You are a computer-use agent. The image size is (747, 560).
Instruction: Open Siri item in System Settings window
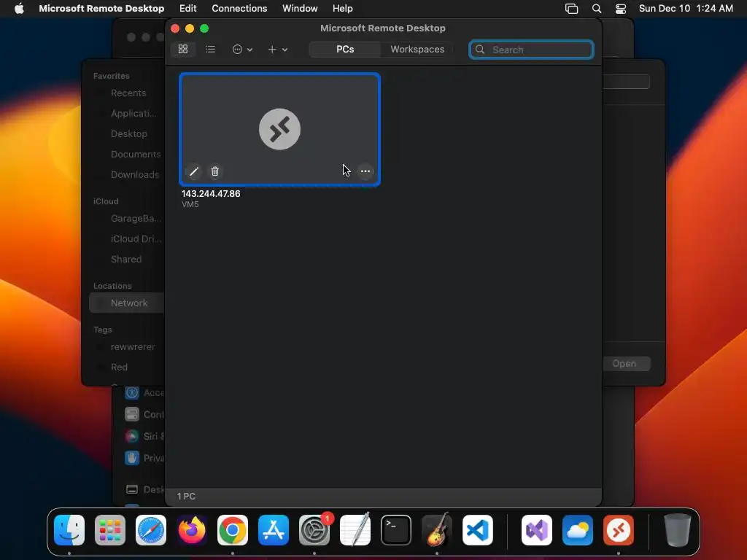coord(144,436)
